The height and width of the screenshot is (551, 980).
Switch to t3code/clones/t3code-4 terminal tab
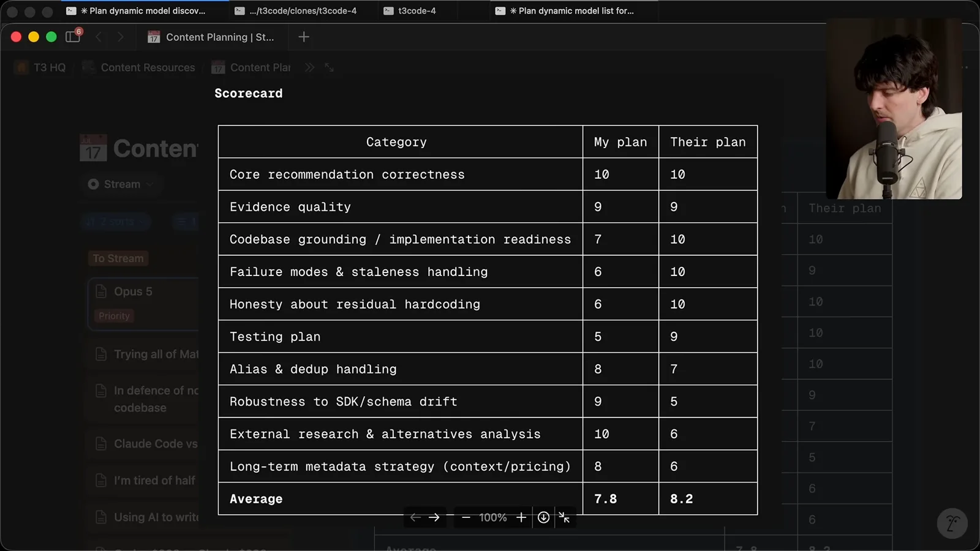coord(296,10)
